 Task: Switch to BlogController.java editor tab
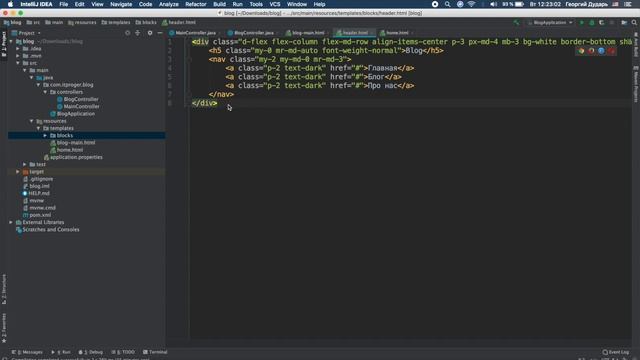click(x=253, y=33)
